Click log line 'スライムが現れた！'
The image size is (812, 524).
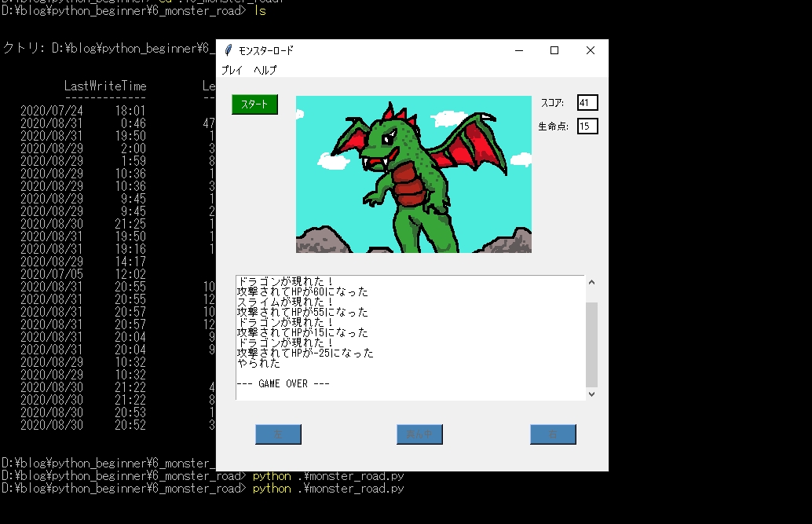[285, 302]
